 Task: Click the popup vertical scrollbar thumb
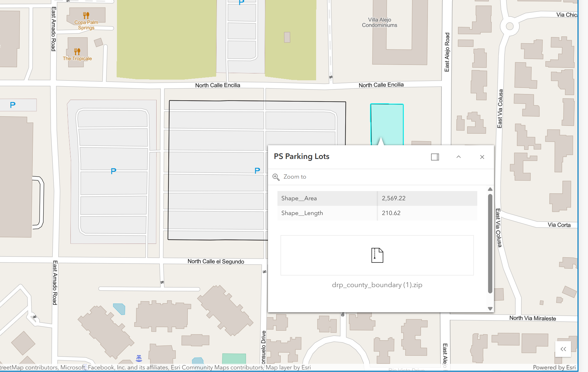click(490, 244)
